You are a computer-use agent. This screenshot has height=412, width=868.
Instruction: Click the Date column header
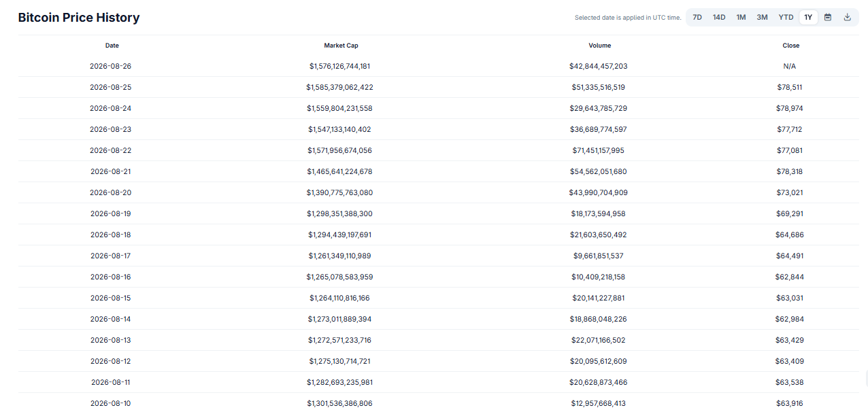click(x=112, y=46)
